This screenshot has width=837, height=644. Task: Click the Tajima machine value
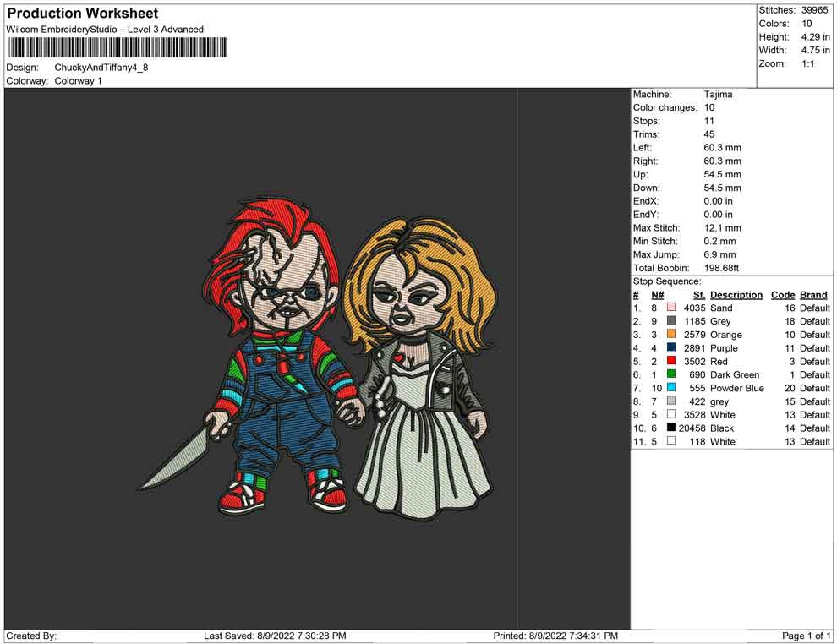718,95
